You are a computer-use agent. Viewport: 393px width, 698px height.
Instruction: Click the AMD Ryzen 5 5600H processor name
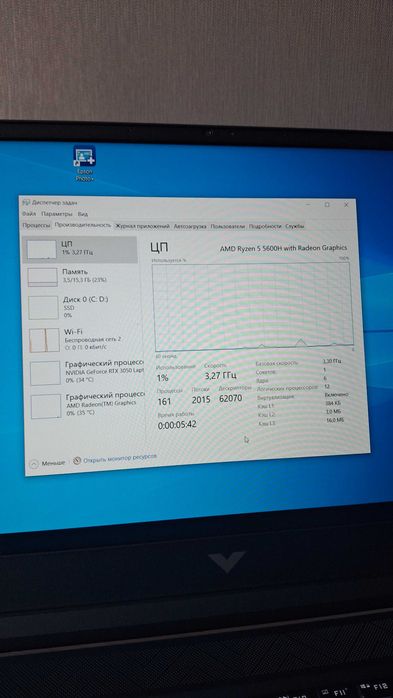click(x=283, y=248)
